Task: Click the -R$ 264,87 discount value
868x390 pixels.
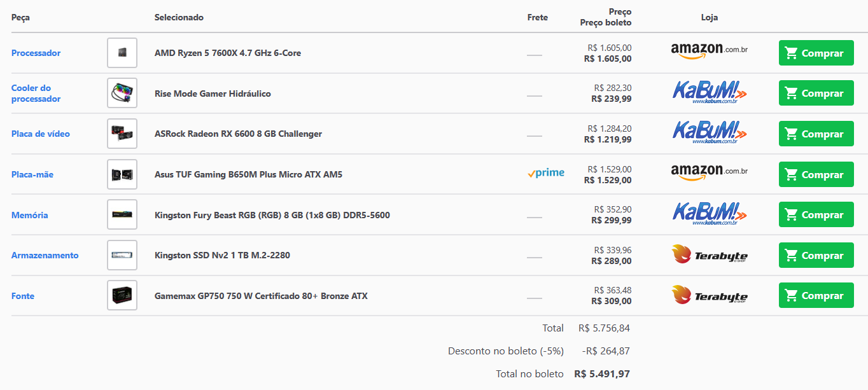Action: [606, 351]
